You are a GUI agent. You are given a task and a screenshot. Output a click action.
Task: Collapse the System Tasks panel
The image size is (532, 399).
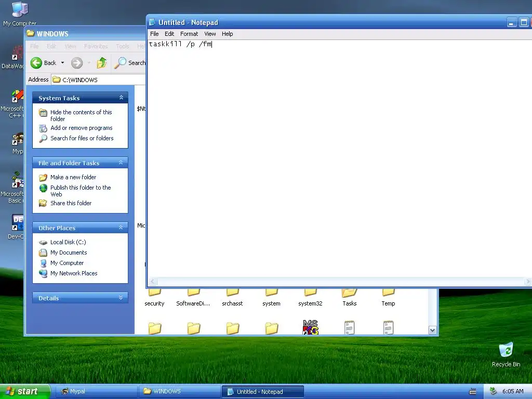(x=121, y=98)
